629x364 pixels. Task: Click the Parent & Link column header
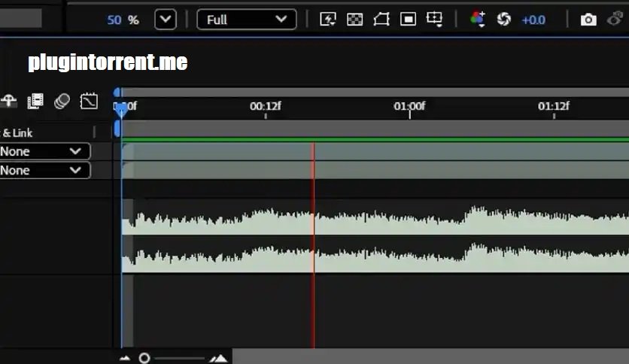point(17,132)
